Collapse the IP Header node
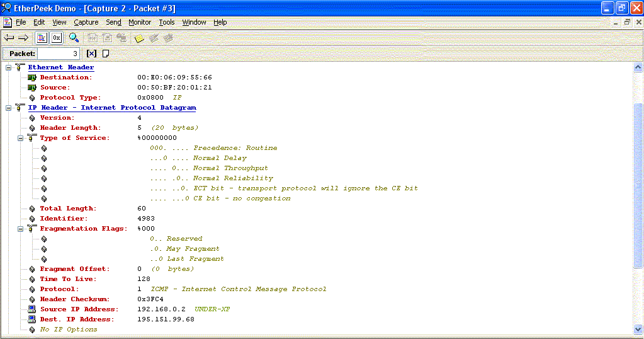The width and height of the screenshot is (644, 339). click(x=9, y=108)
